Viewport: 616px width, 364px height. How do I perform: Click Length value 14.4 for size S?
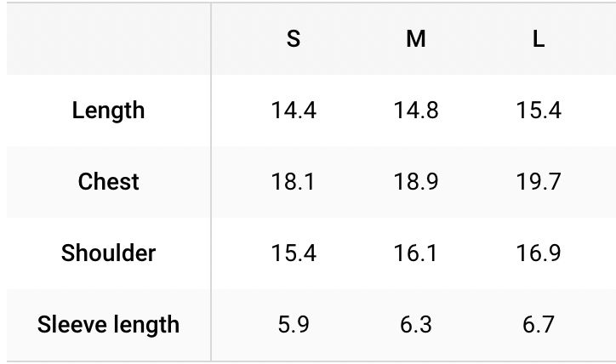tap(294, 111)
